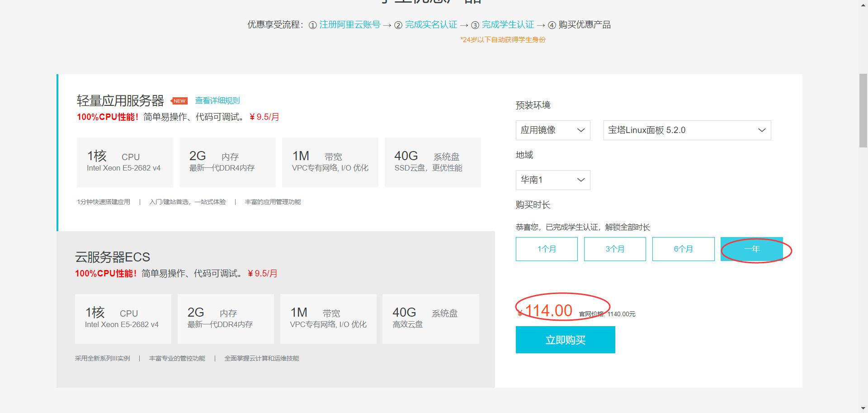This screenshot has width=868, height=413.
Task: Expand the 华南1 region dropdown
Action: pos(552,180)
